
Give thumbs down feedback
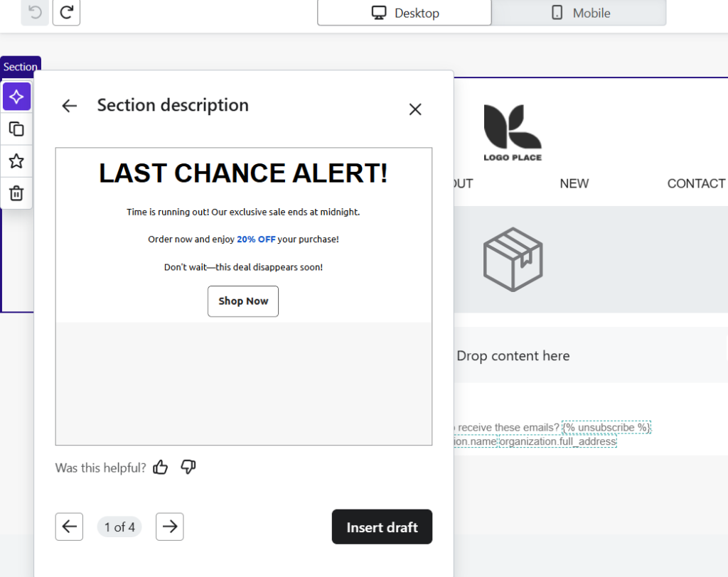click(188, 467)
